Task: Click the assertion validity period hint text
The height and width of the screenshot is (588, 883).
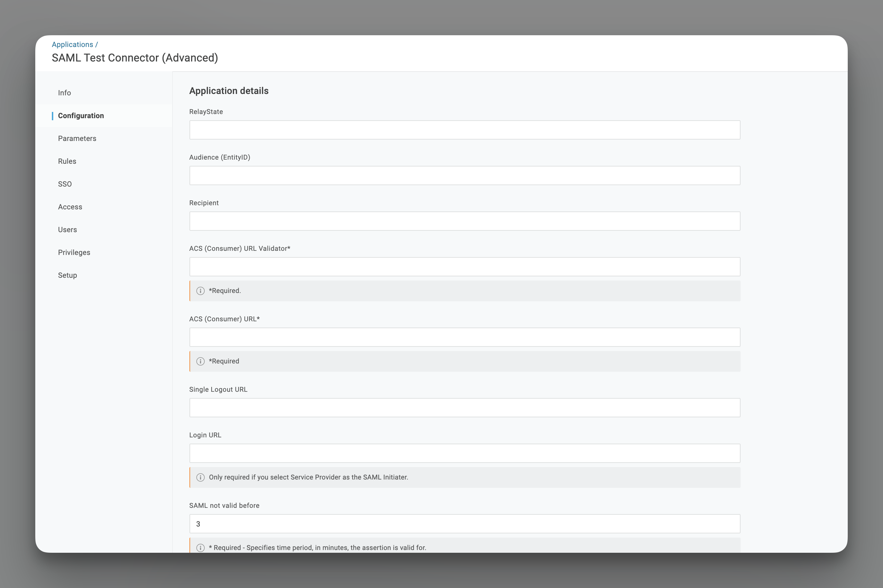Action: (317, 548)
